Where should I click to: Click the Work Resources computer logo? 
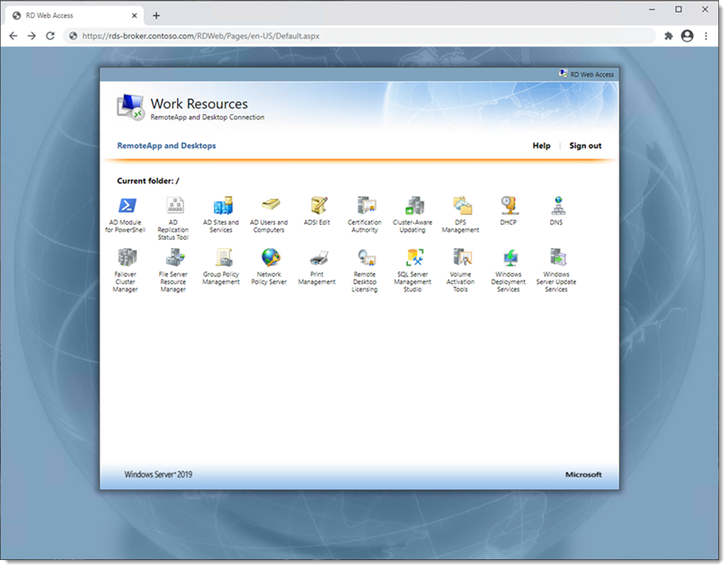tap(130, 107)
